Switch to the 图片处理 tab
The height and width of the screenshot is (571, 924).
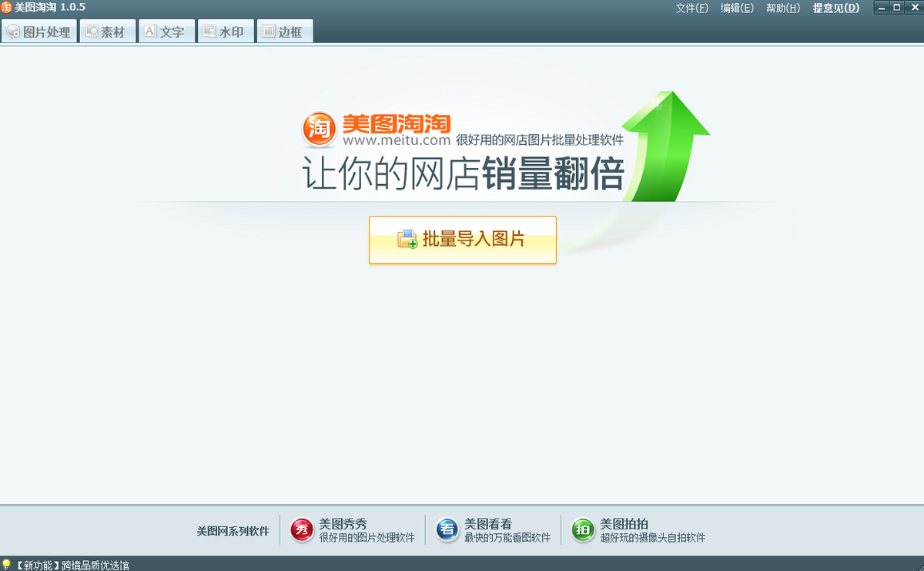point(39,32)
